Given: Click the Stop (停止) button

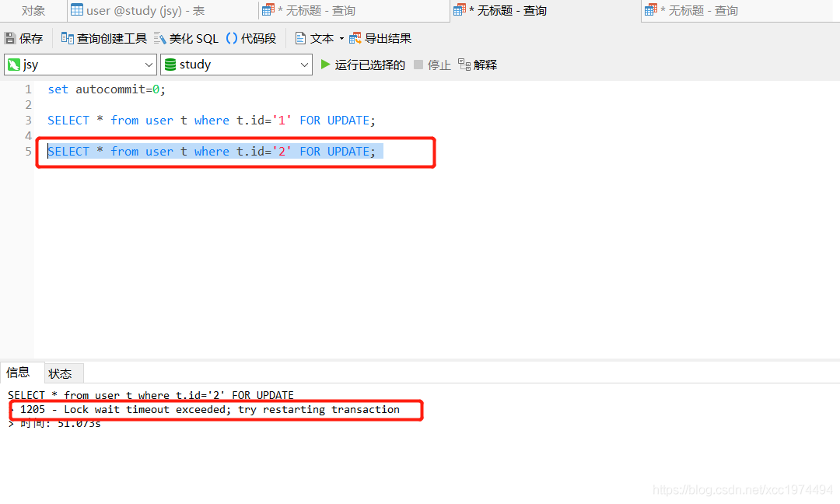Looking at the screenshot, I should [x=432, y=65].
